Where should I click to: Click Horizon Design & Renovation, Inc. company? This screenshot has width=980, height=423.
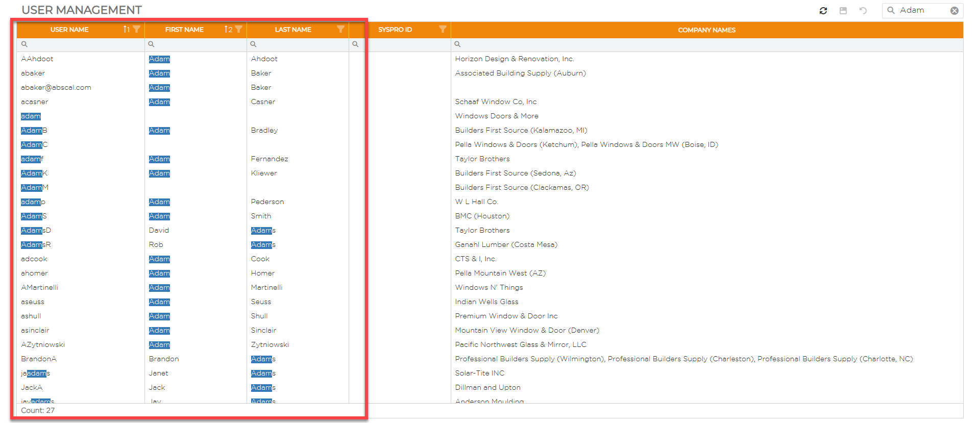tap(514, 59)
